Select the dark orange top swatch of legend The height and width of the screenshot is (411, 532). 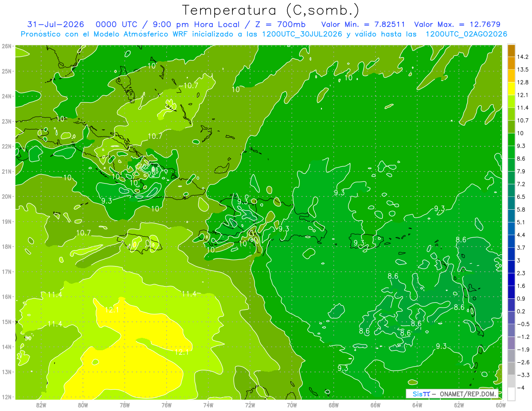511,51
